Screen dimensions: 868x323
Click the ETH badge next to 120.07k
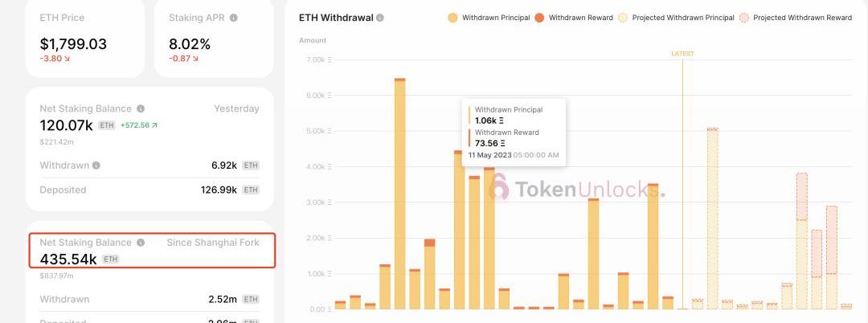pyautogui.click(x=107, y=125)
